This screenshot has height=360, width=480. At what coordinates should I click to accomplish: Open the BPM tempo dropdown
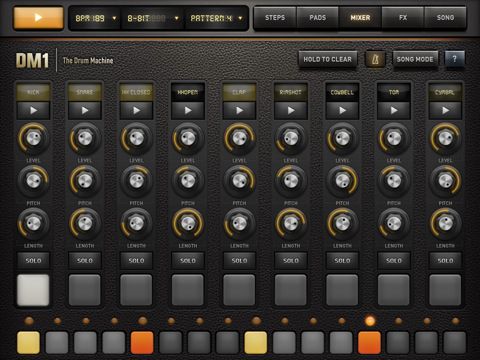click(95, 18)
